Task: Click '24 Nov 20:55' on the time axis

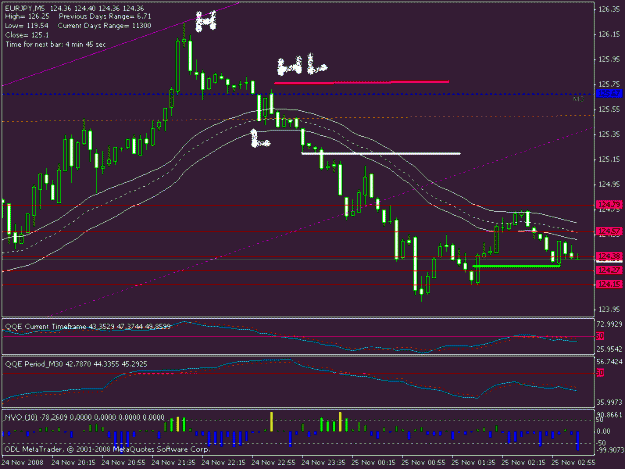Action: [123, 462]
